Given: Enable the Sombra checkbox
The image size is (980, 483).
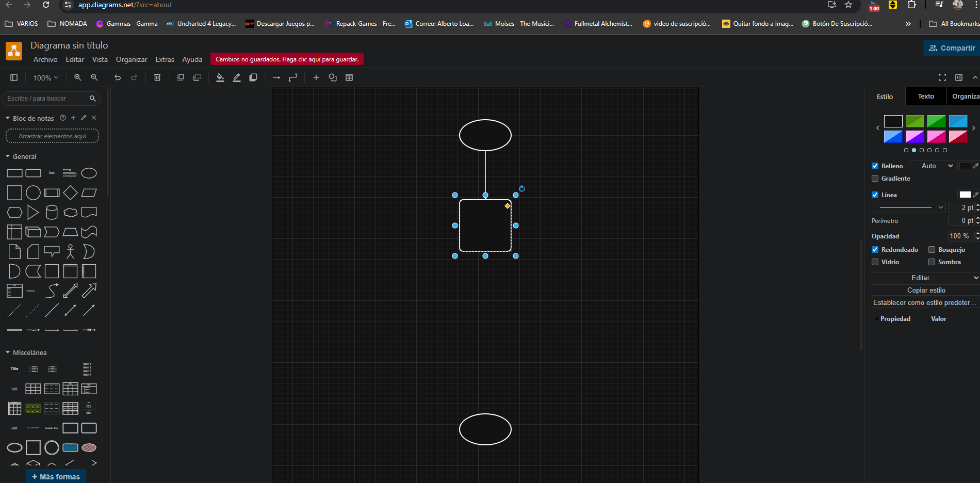Looking at the screenshot, I should click(x=932, y=262).
